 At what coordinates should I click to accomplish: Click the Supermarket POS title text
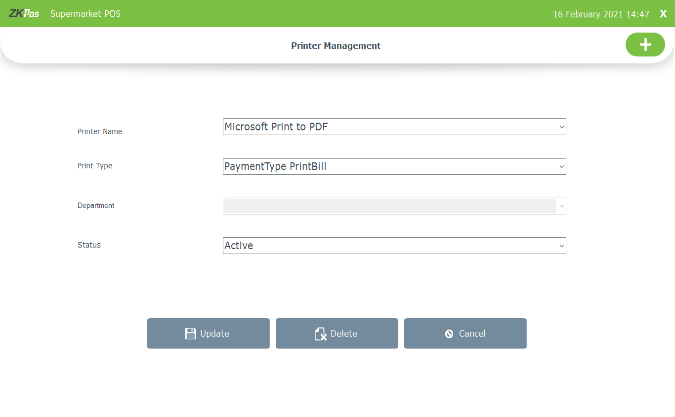85,14
